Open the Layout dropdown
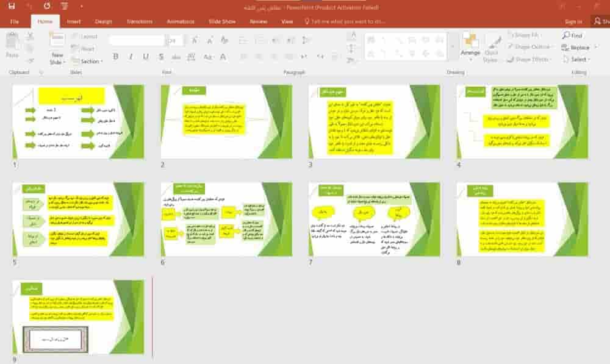 point(85,36)
